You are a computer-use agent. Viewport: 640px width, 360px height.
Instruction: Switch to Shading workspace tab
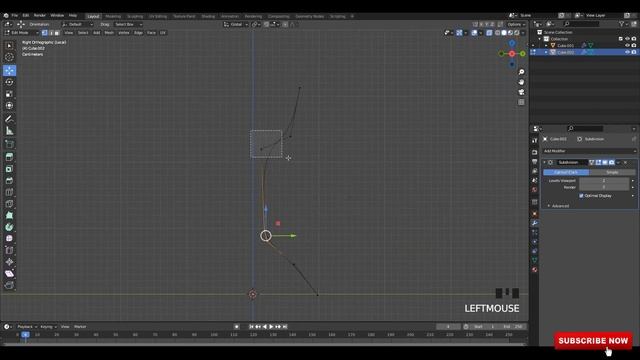pyautogui.click(x=208, y=16)
